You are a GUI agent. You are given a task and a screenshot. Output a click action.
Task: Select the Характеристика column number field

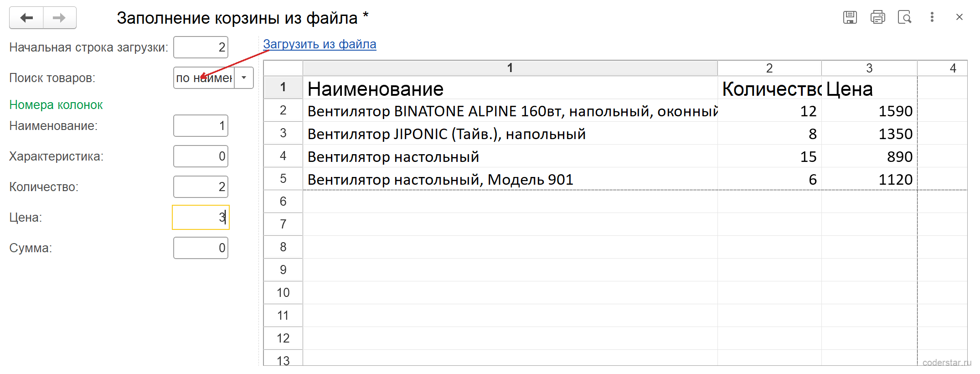pos(201,156)
